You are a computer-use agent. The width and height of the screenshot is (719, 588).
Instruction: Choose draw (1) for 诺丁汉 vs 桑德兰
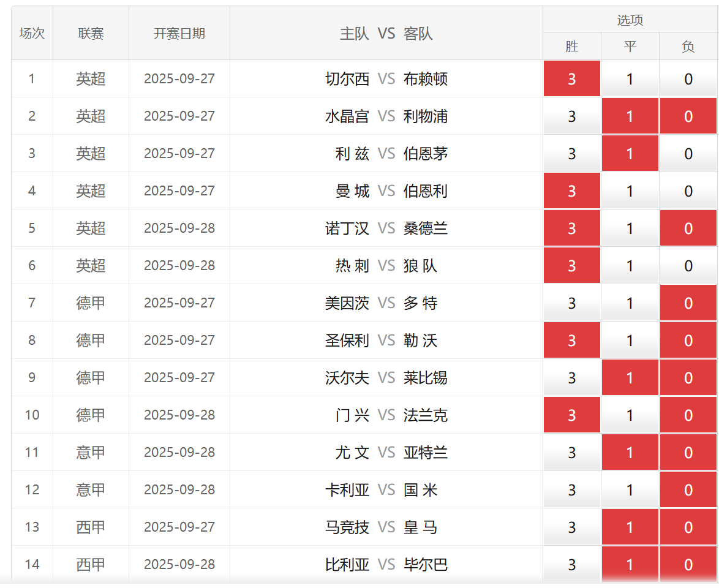click(x=630, y=228)
